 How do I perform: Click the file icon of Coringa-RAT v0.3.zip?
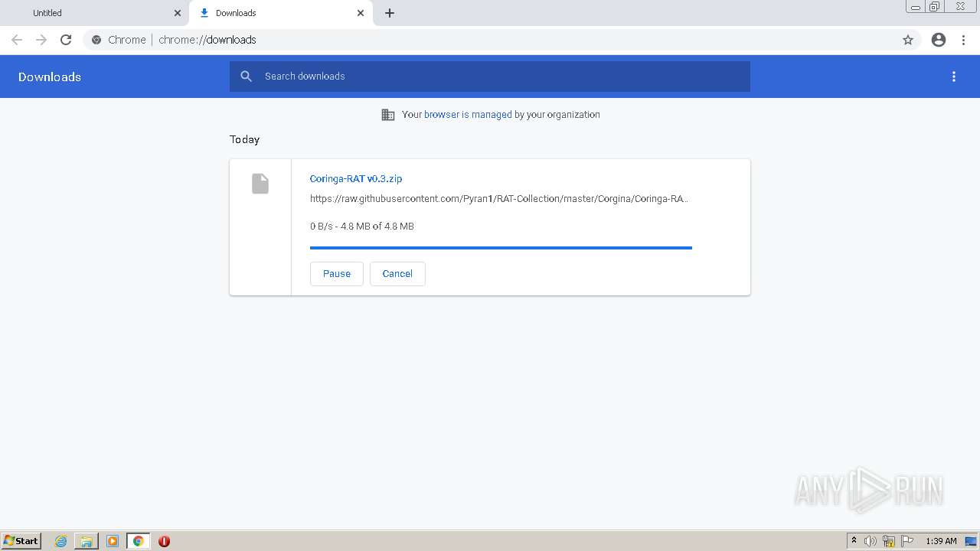(x=260, y=184)
